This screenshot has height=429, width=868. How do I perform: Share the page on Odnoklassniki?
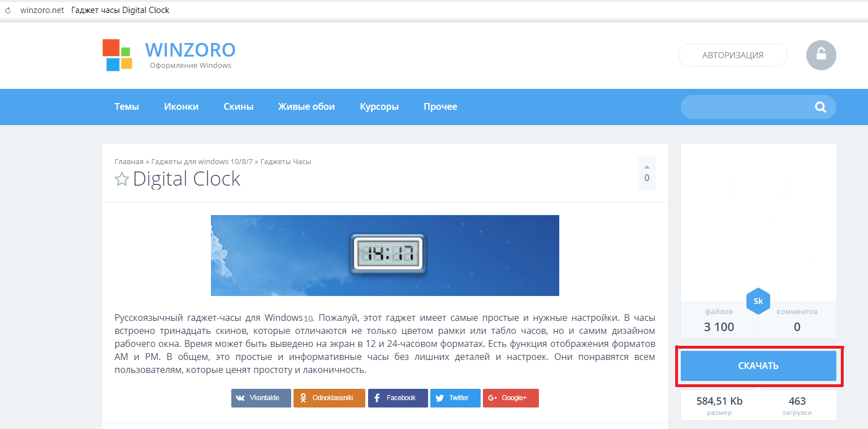tap(329, 398)
